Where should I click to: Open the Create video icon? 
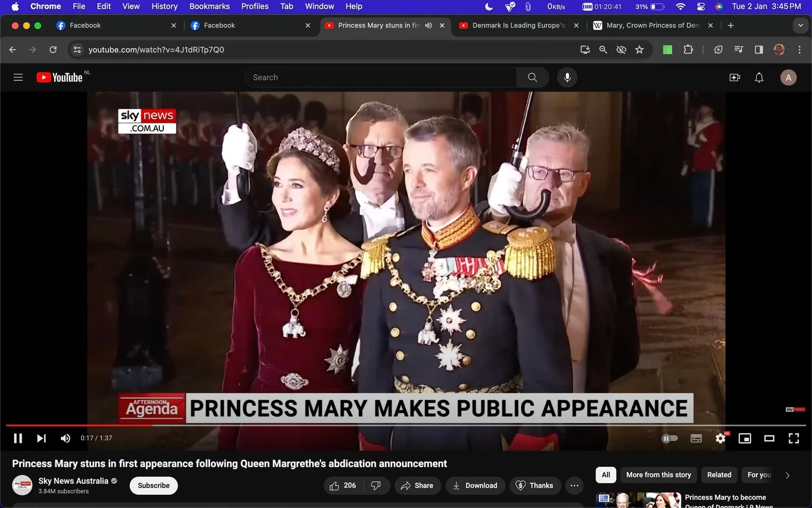pyautogui.click(x=735, y=78)
